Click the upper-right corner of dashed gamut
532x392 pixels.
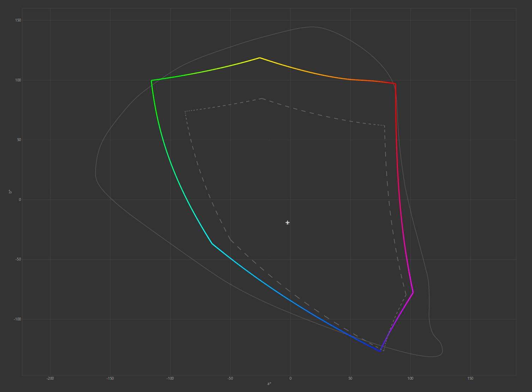(x=384, y=125)
